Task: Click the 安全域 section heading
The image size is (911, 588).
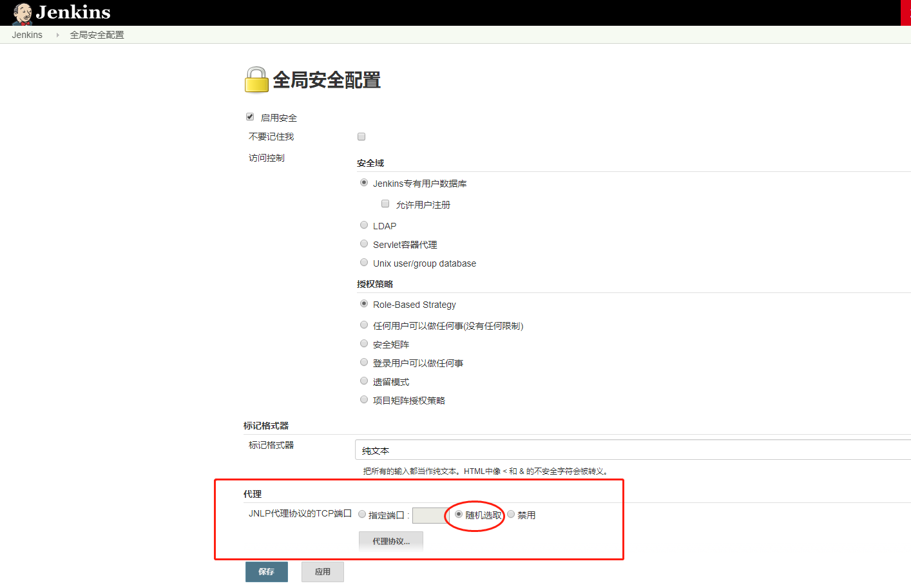Action: click(x=370, y=163)
